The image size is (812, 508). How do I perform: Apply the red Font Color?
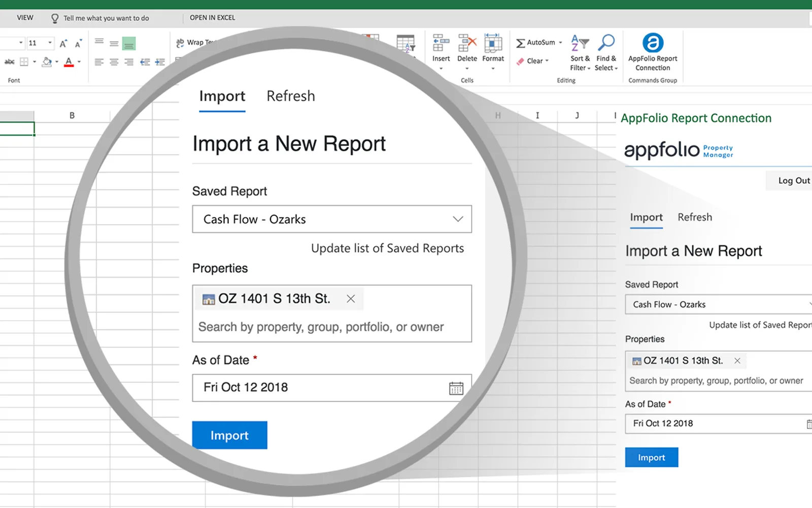pyautogui.click(x=69, y=62)
